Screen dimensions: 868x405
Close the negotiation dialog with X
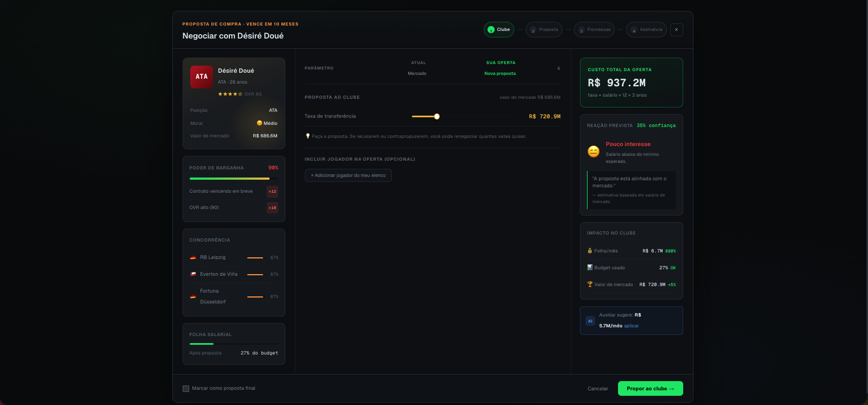click(676, 30)
